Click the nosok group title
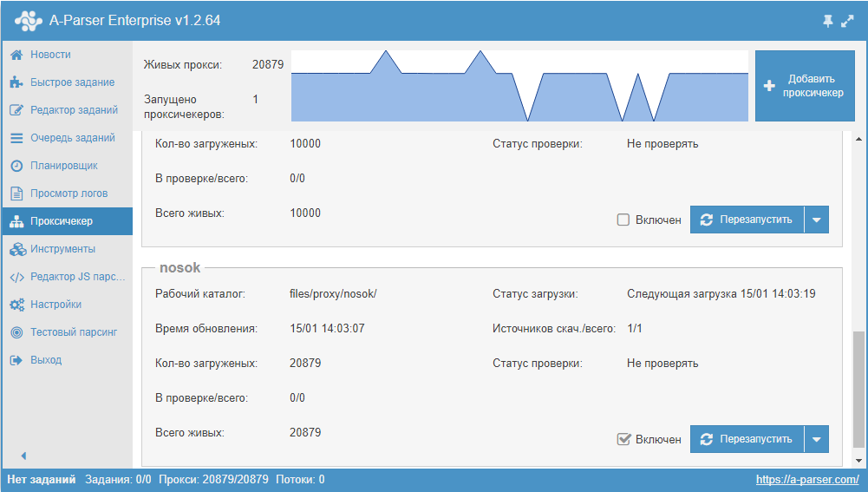Image resolution: width=868 pixels, height=492 pixels. pyautogui.click(x=179, y=267)
